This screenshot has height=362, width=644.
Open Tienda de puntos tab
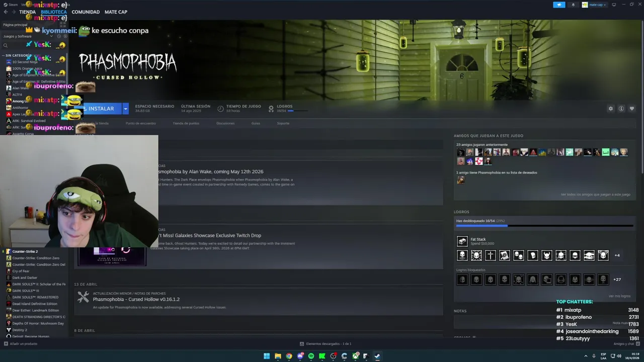click(186, 123)
